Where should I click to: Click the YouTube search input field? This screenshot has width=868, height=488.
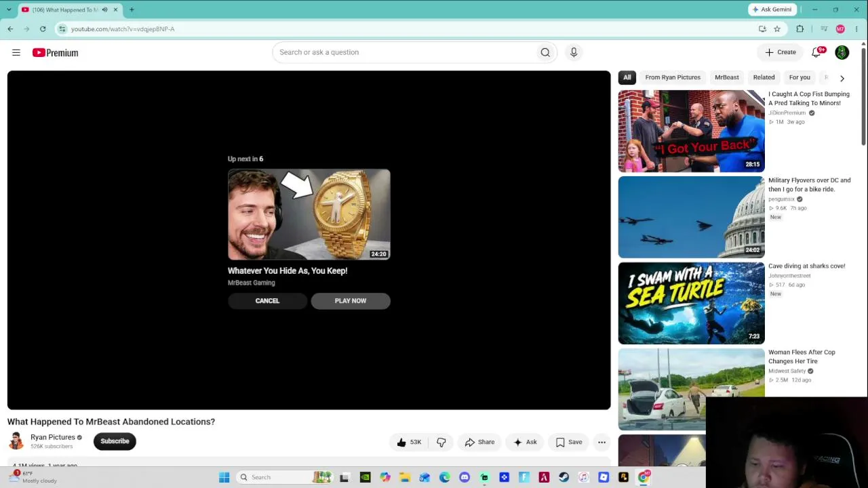(x=403, y=52)
